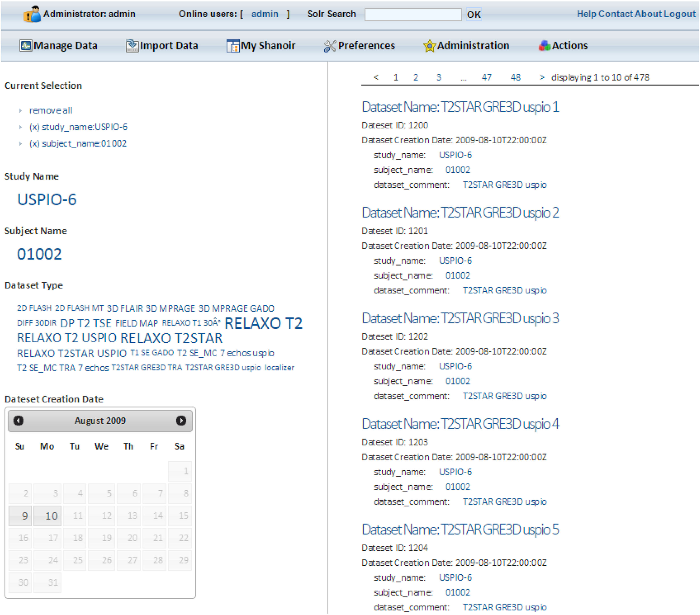This screenshot has width=700, height=615.
Task: Click the Actions colored balls icon
Action: [x=544, y=46]
